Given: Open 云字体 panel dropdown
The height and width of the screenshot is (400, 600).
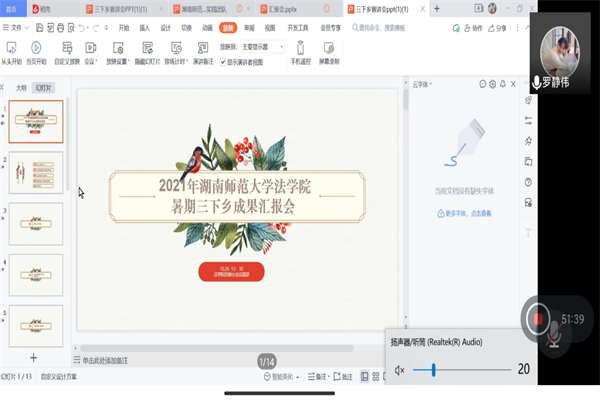Looking at the screenshot, I should pos(422,84).
